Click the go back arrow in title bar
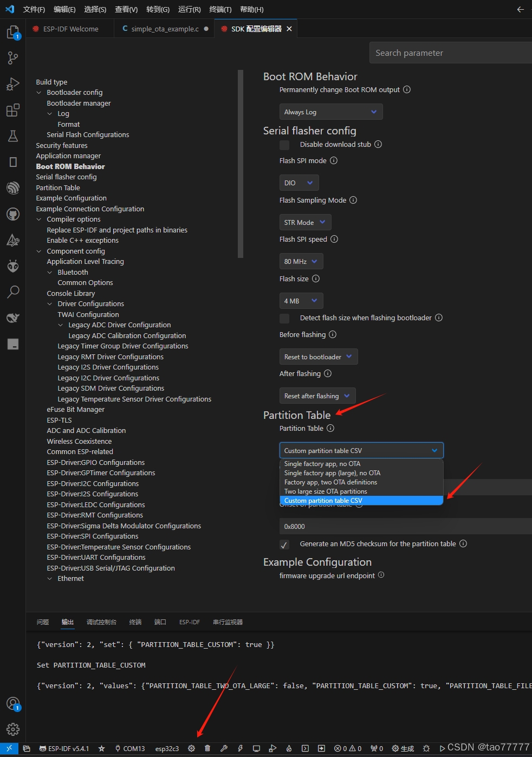 [520, 9]
